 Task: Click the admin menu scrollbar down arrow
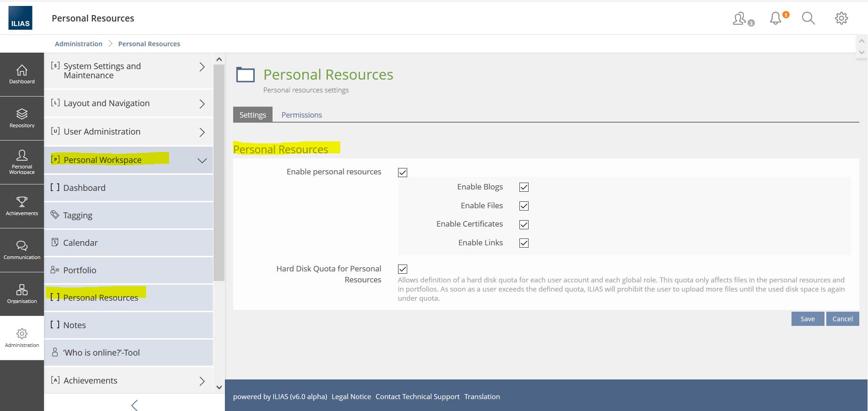(219, 387)
